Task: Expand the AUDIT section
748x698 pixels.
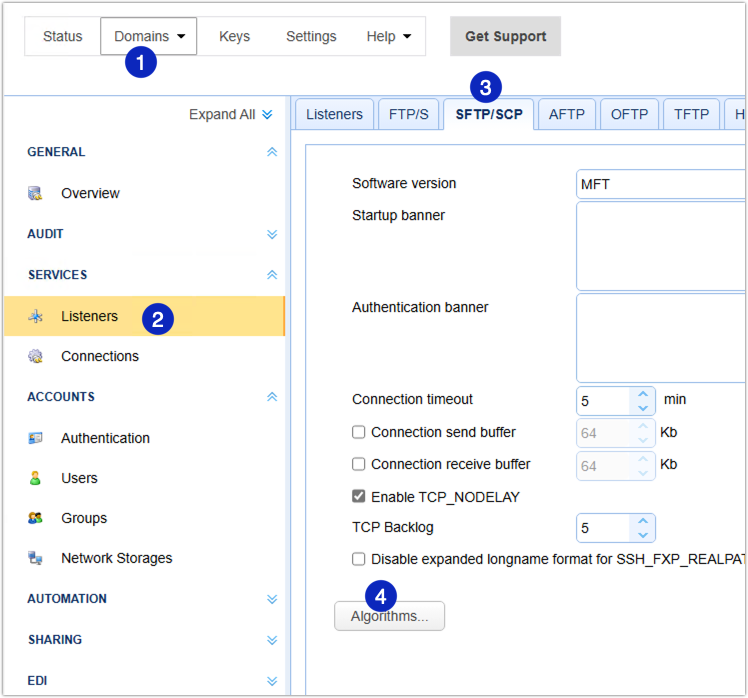Action: [x=272, y=234]
